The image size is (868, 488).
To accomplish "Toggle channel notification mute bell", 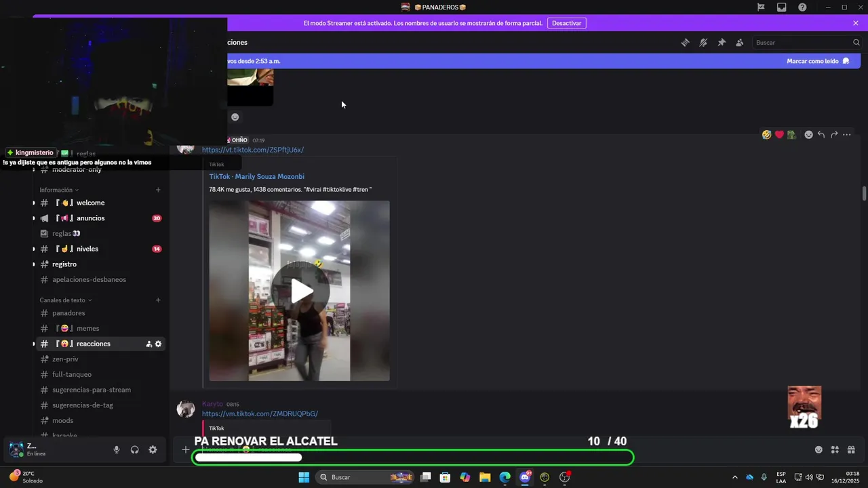I will 703,42.
